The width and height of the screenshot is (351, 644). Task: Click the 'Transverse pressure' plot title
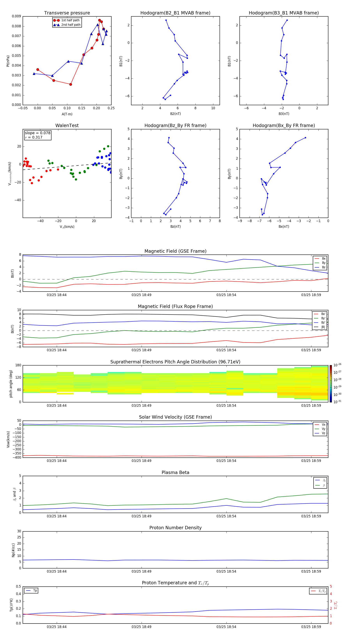pos(67,13)
